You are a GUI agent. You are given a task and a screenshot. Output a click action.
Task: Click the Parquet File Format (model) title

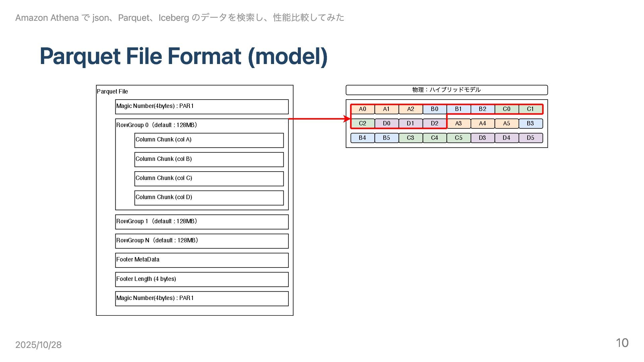tap(183, 56)
